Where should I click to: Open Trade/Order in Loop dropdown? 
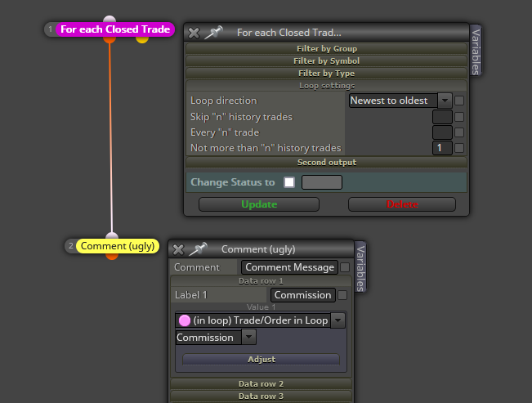[x=338, y=320]
